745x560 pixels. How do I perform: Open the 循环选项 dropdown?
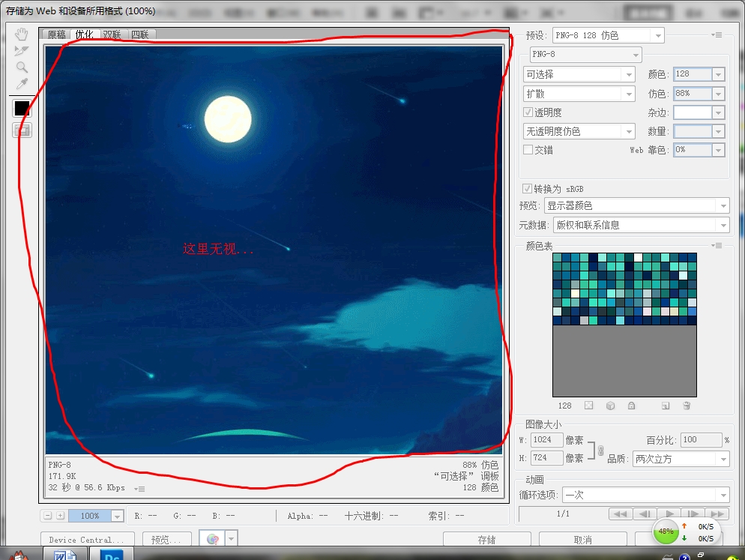tap(646, 495)
